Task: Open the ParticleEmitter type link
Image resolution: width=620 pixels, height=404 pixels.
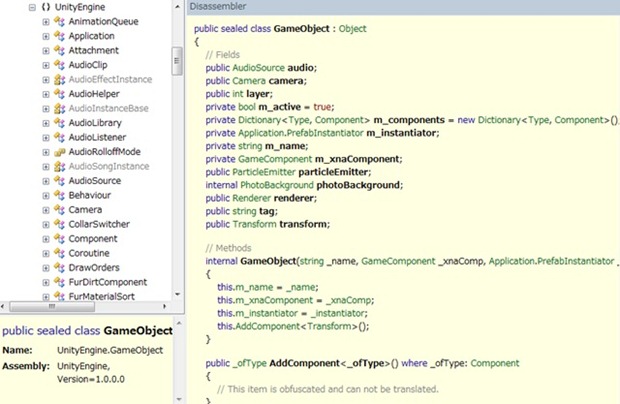Action: 264,172
